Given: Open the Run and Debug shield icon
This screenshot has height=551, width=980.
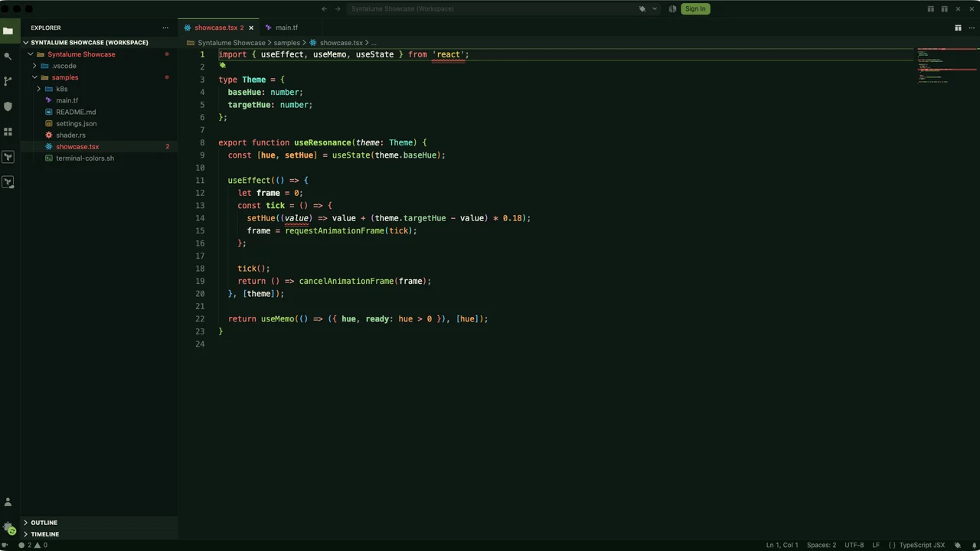Looking at the screenshot, I should click(8, 106).
